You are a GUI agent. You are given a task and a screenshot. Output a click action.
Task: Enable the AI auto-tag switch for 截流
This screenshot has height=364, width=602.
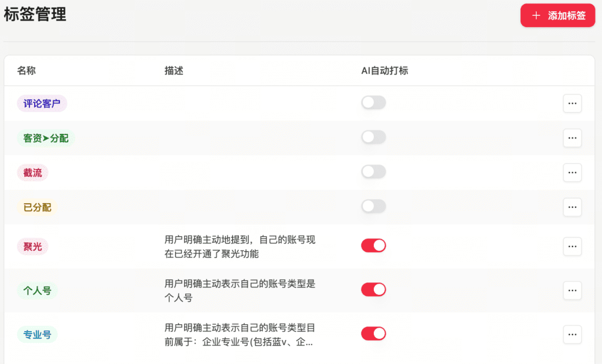coord(373,171)
